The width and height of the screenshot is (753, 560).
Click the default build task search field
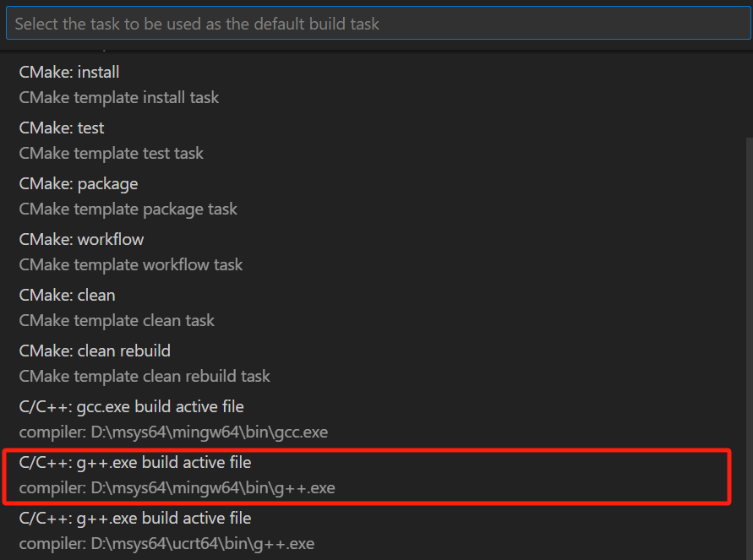[376, 24]
